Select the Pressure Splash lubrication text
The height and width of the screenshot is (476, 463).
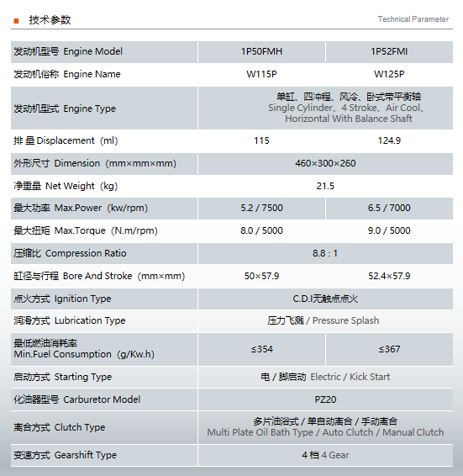[x=345, y=320]
